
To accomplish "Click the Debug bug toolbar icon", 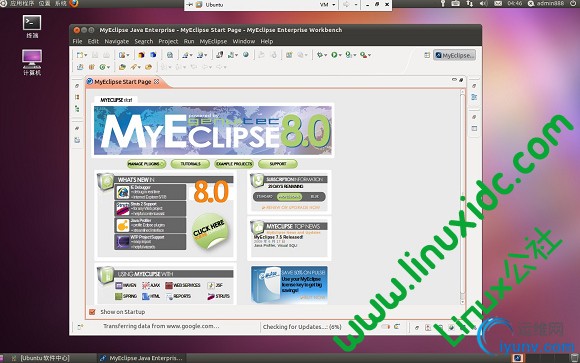I will pos(320,55).
